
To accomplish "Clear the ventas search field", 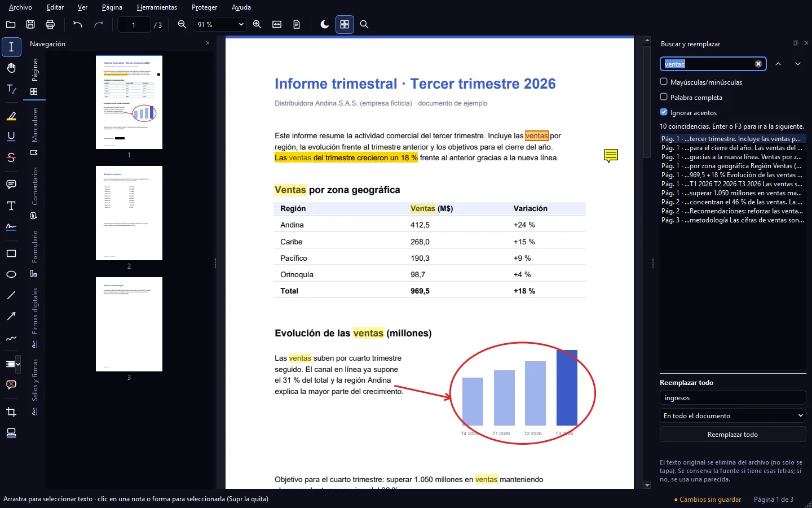I will pyautogui.click(x=758, y=64).
